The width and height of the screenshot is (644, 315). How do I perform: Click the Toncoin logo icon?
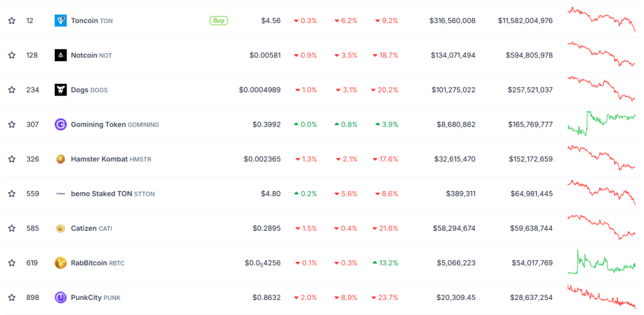click(x=61, y=21)
